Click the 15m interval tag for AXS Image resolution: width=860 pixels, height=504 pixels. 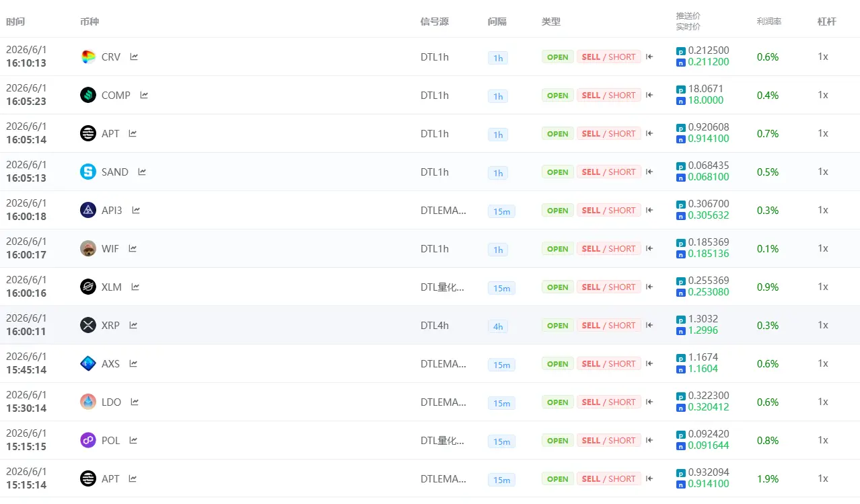click(501, 365)
